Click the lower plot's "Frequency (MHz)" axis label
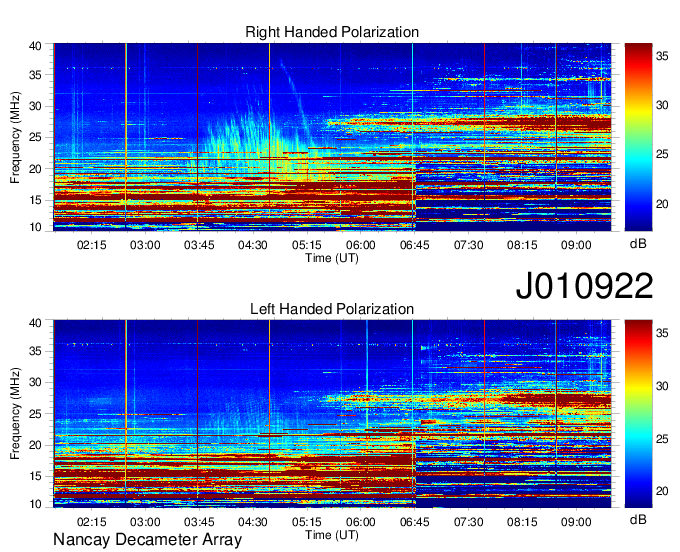 click(x=15, y=414)
